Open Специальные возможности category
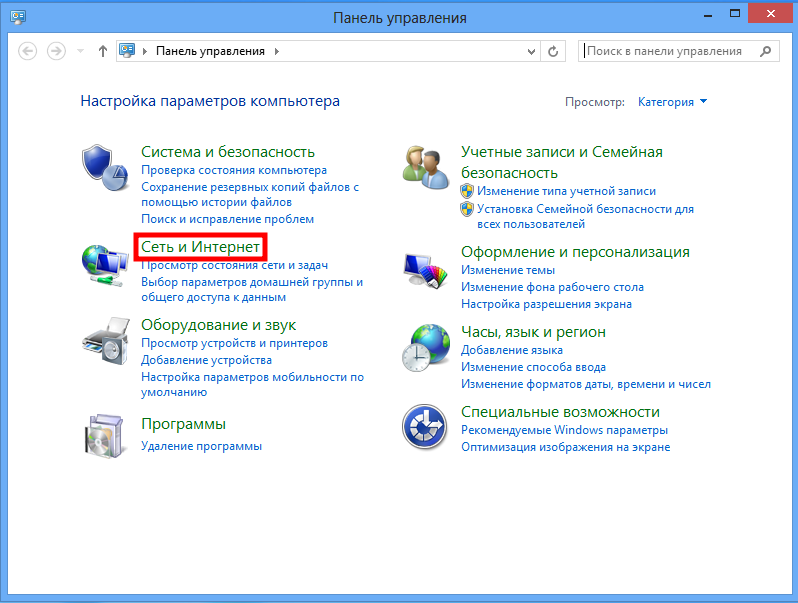The height and width of the screenshot is (603, 798). (x=560, y=412)
